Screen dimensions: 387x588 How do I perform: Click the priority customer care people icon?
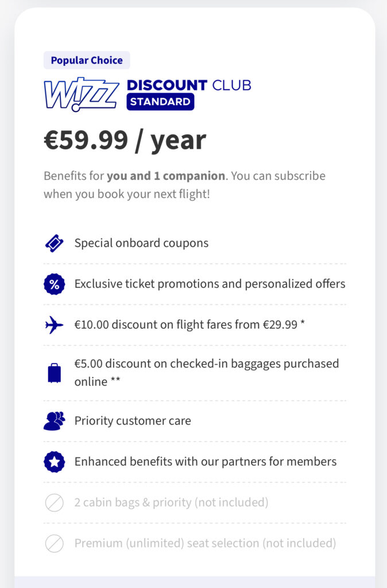[55, 421]
